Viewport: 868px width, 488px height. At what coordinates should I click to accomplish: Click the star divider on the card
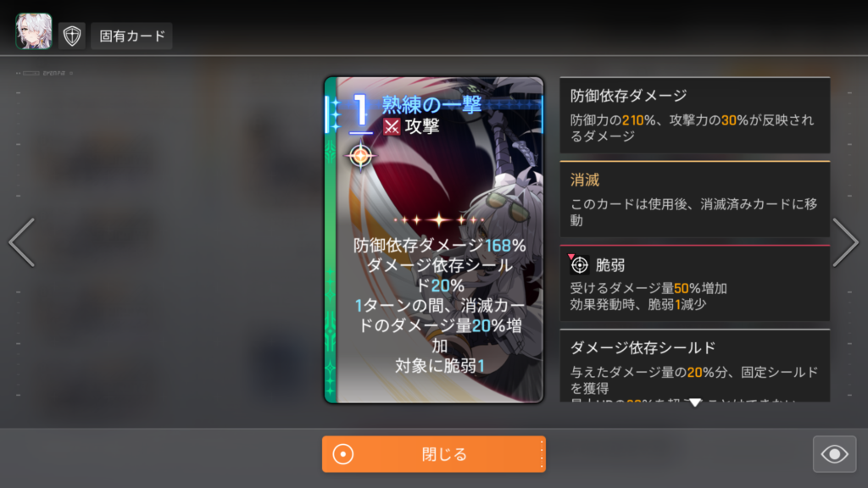440,220
